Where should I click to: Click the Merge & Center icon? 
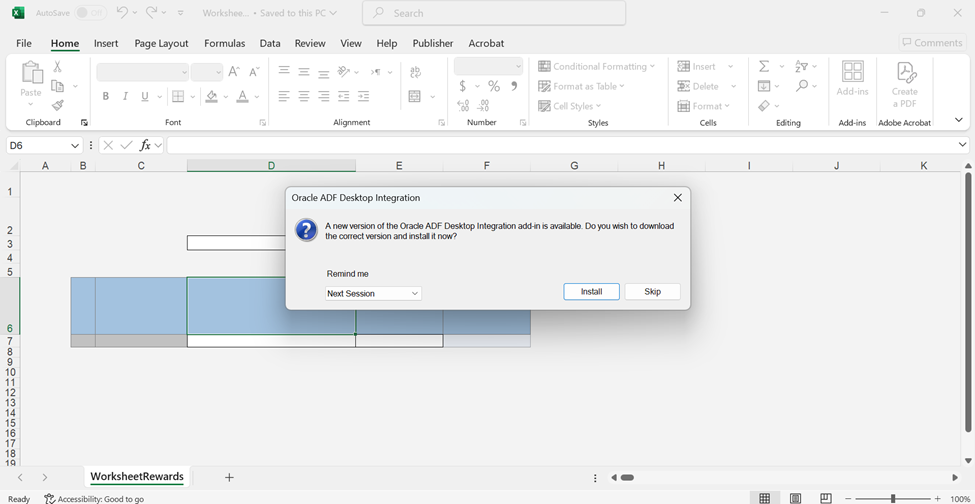click(415, 97)
